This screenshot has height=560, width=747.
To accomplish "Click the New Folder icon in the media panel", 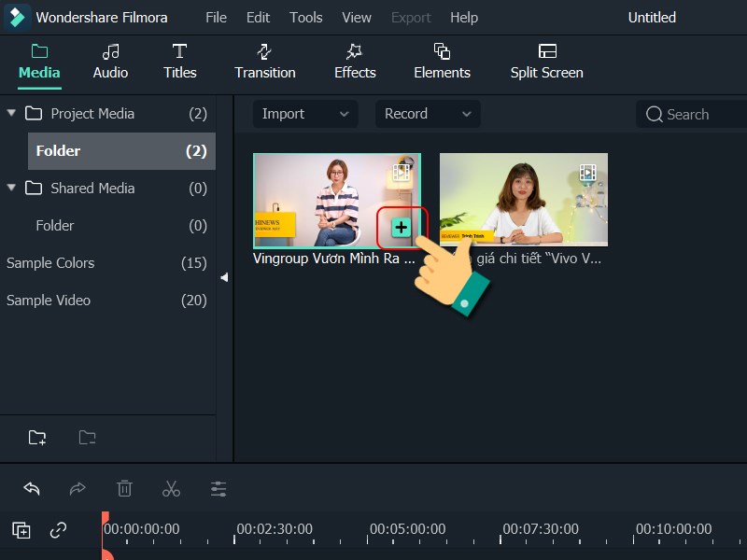I will (x=37, y=437).
